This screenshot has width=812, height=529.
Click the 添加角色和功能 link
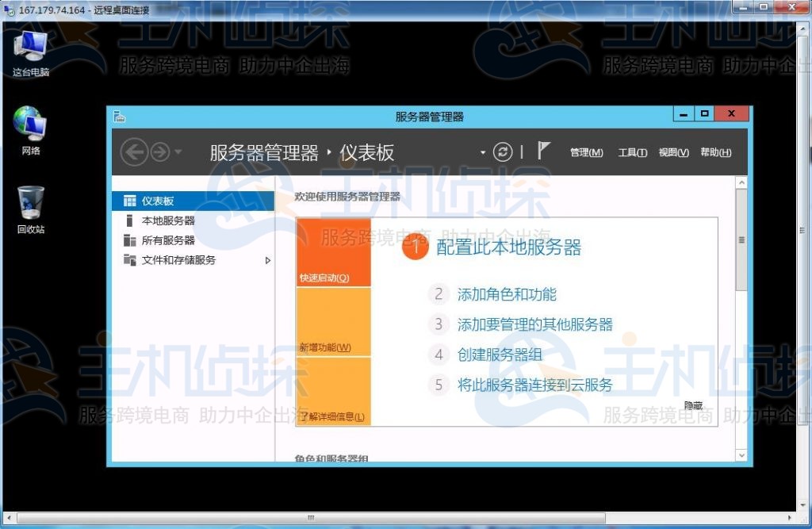pos(507,294)
